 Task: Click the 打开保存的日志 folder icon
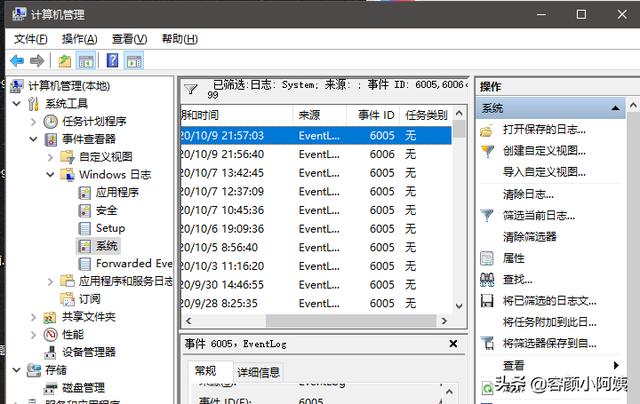click(x=487, y=131)
